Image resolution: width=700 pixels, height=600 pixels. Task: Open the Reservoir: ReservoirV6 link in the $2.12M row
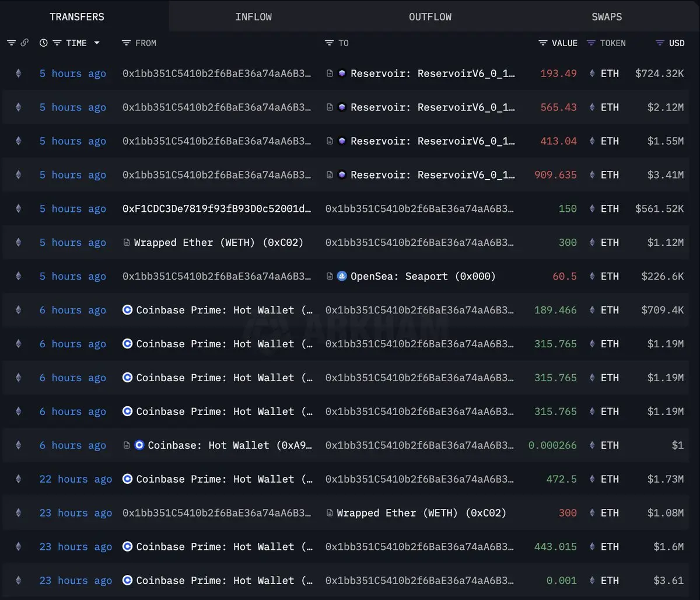click(433, 107)
